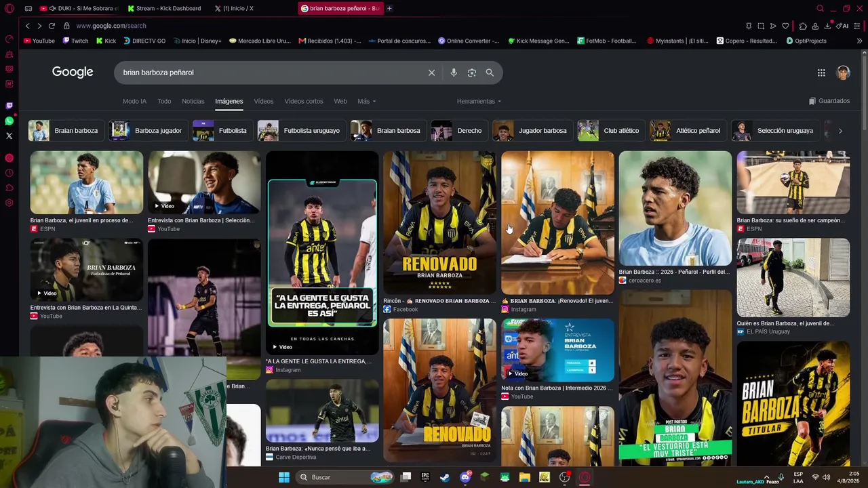Switch to the Videos tab
The height and width of the screenshot is (488, 868).
coord(264,101)
